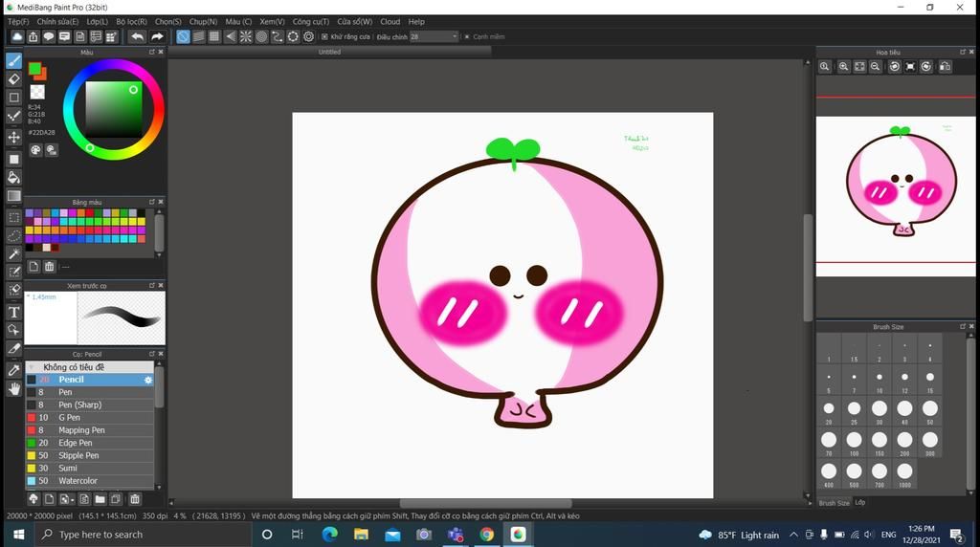Image resolution: width=980 pixels, height=547 pixels.
Task: Toggle the Cạnh mềm checkbox
Action: (468, 36)
